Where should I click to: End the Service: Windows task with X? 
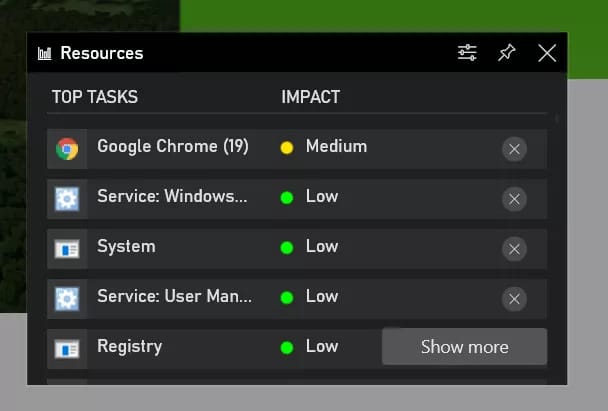point(514,199)
